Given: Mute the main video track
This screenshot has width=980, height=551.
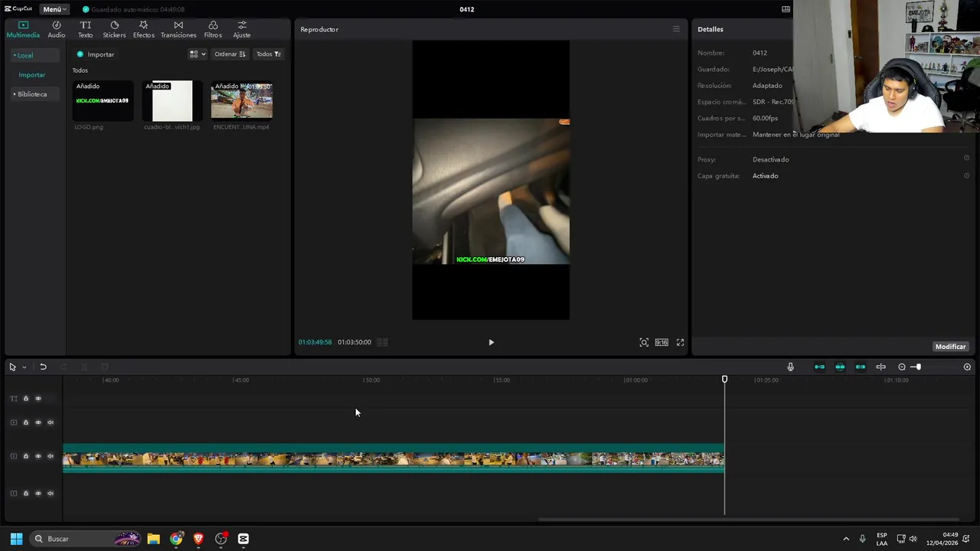Looking at the screenshot, I should pos(51,456).
